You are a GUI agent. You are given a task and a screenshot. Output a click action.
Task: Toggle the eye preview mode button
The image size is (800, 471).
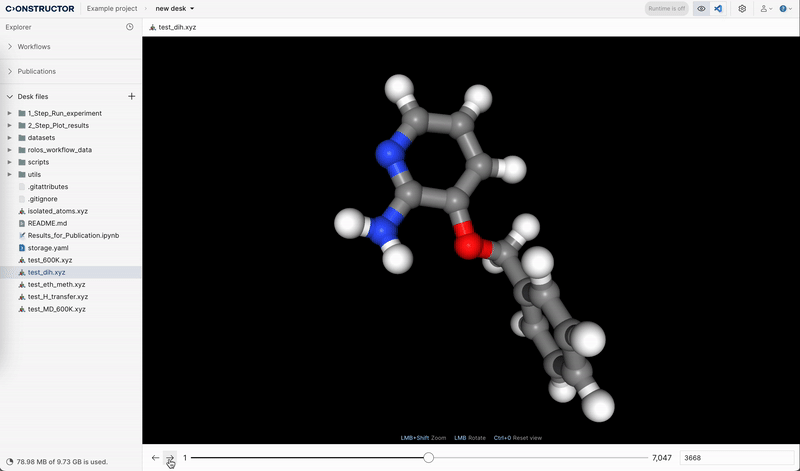[x=701, y=8]
